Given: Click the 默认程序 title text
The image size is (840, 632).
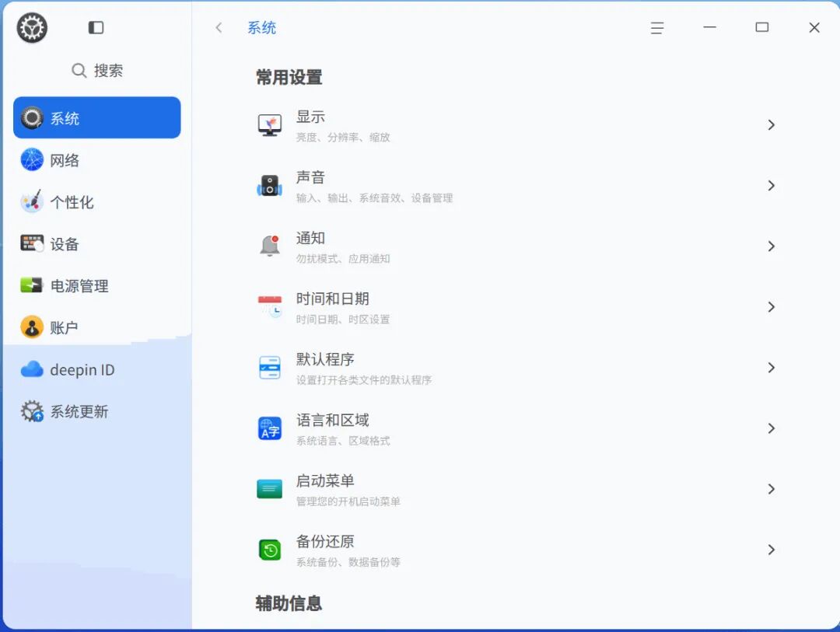Looking at the screenshot, I should 325,359.
